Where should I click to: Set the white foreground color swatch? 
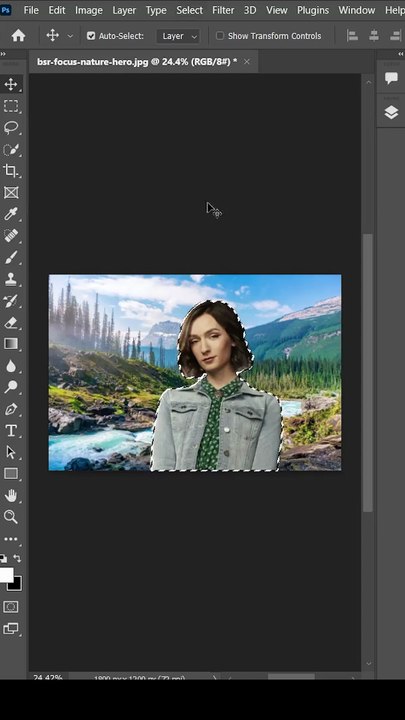coord(6,574)
